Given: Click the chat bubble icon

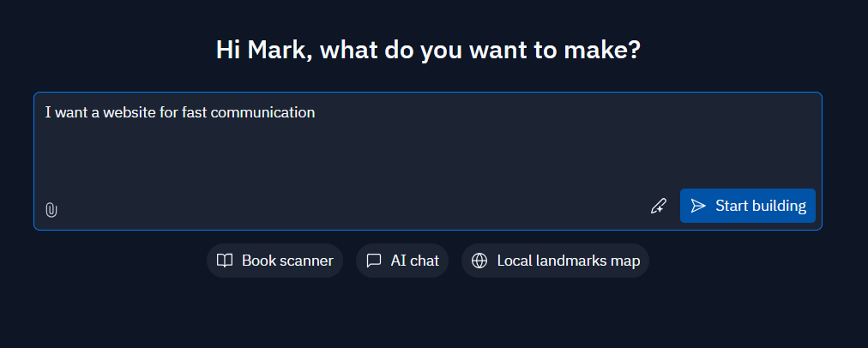Looking at the screenshot, I should coord(374,261).
